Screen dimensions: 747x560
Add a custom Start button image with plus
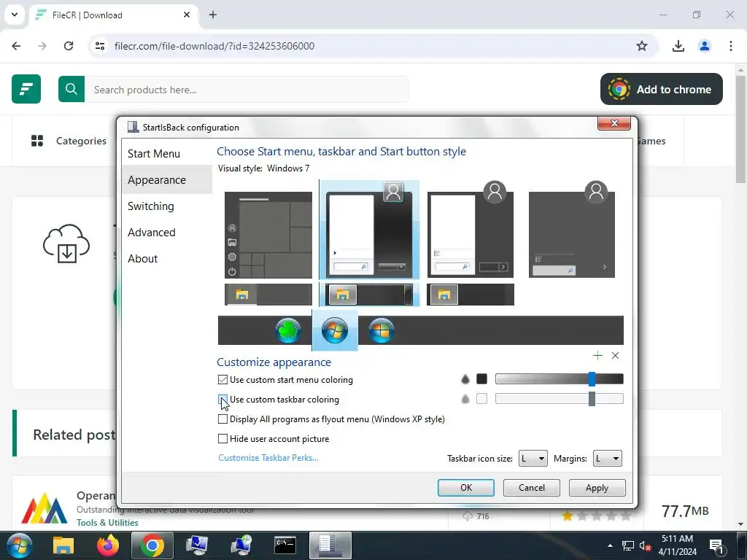coord(597,355)
